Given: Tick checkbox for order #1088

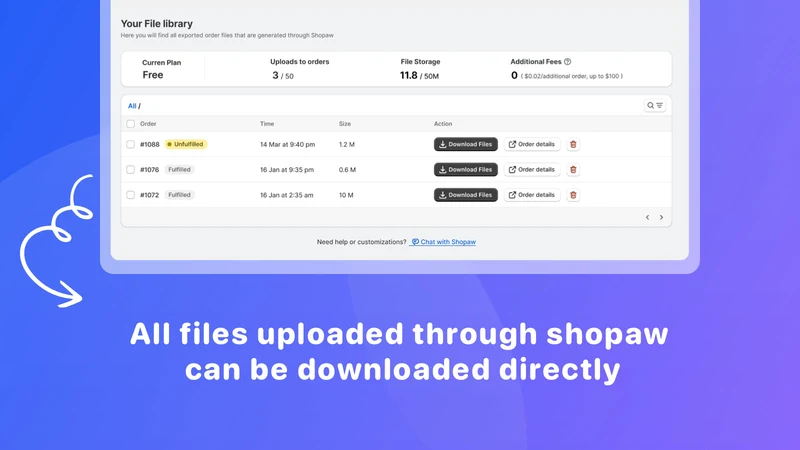Looking at the screenshot, I should 131,144.
